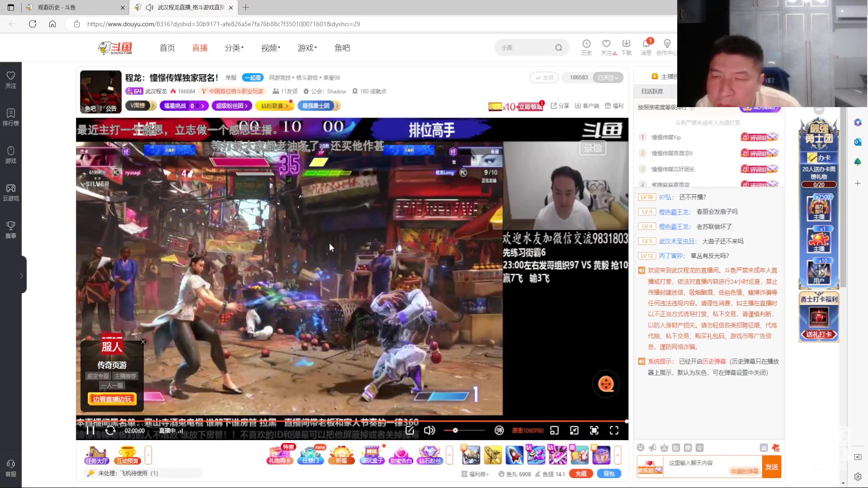Open 游戏 in the left sidebar

point(11,155)
